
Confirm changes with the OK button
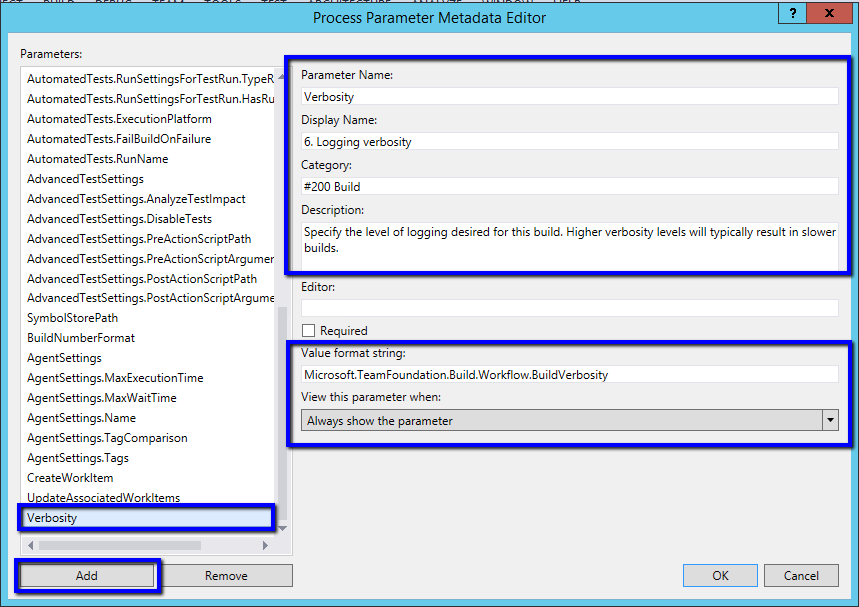click(720, 575)
